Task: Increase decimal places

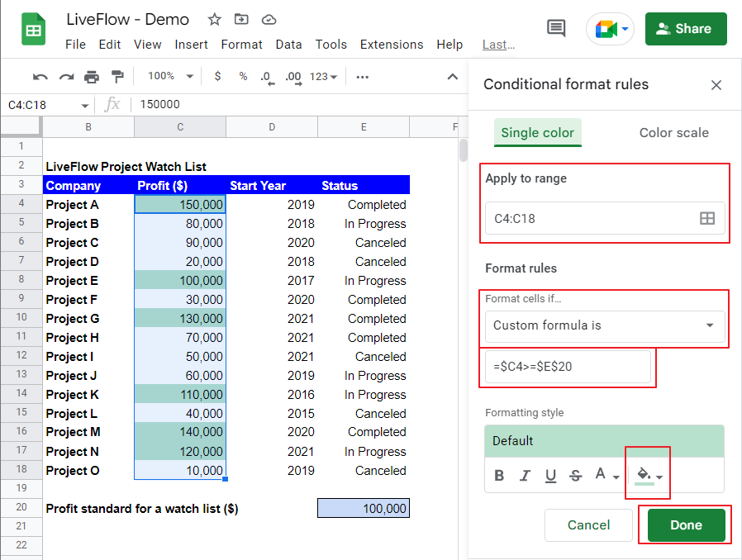Action: coord(293,77)
